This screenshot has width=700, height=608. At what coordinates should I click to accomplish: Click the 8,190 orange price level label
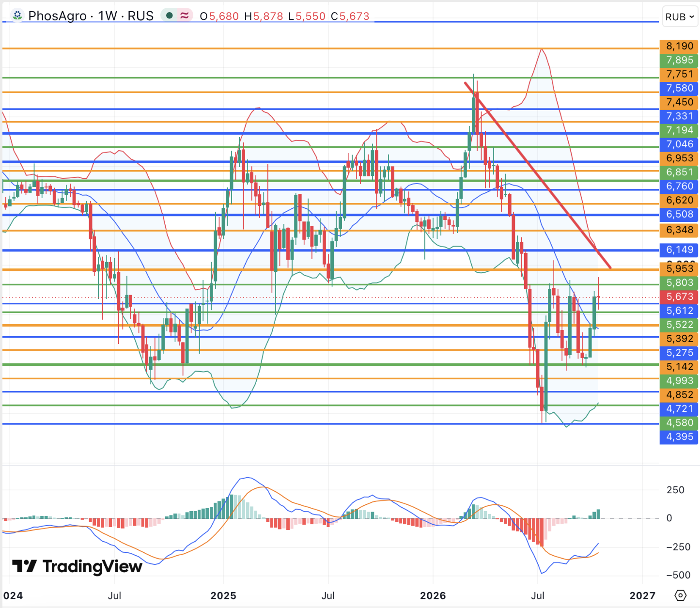[679, 46]
